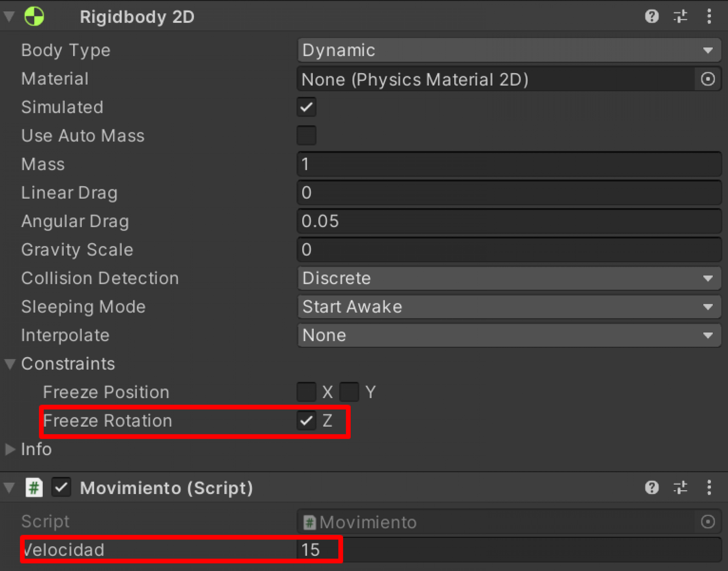Disable the Movimiento script checkbox

61,487
